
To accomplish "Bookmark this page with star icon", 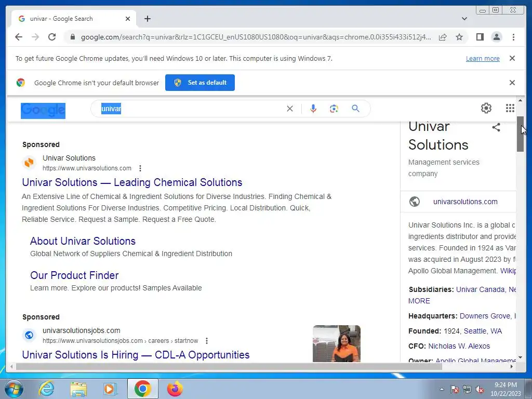I will coord(459,37).
